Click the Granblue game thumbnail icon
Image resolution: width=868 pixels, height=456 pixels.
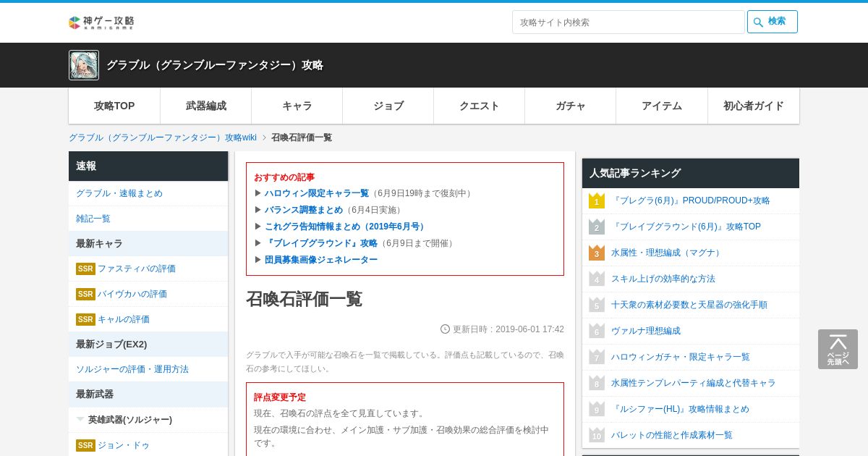(84, 65)
